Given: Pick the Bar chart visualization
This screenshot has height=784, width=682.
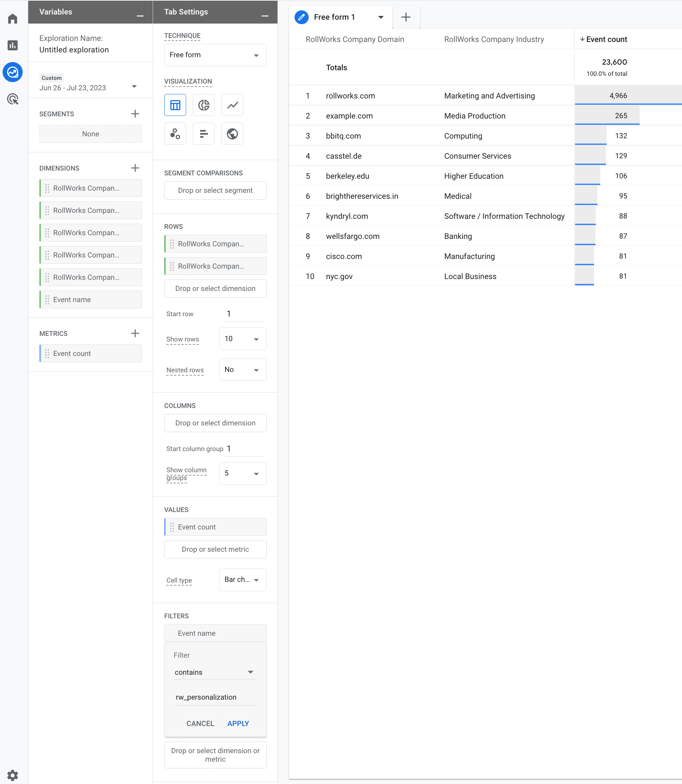Looking at the screenshot, I should (204, 134).
